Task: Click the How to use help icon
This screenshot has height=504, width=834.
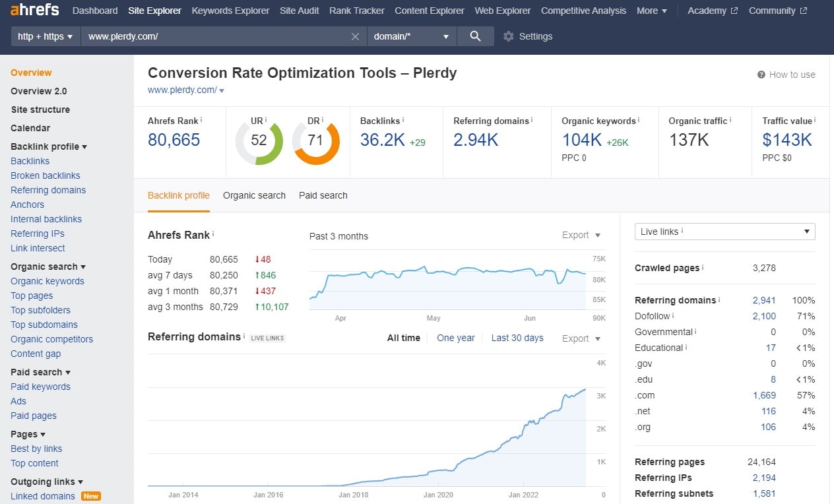Action: 761,75
